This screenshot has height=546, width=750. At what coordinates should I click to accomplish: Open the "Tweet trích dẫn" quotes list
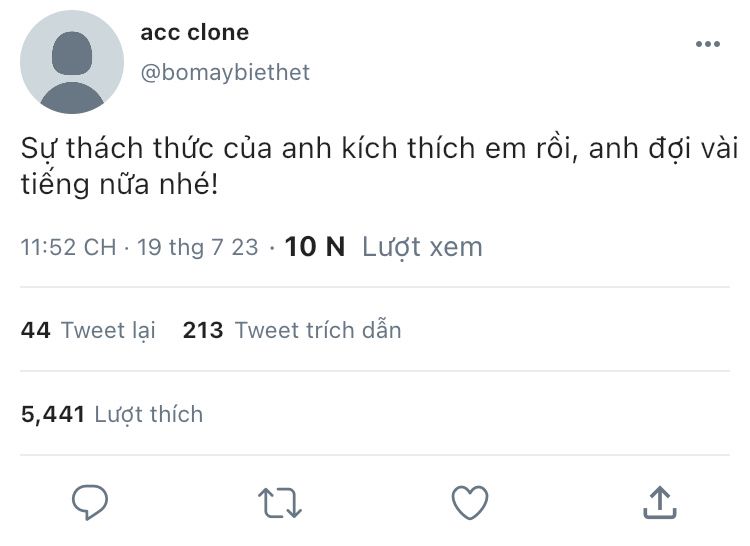(317, 330)
